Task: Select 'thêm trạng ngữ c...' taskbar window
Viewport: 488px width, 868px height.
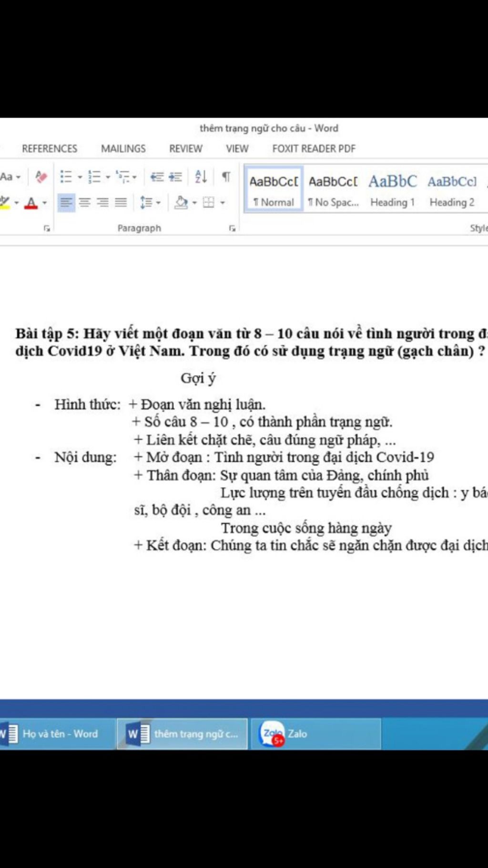Action: pyautogui.click(x=183, y=734)
